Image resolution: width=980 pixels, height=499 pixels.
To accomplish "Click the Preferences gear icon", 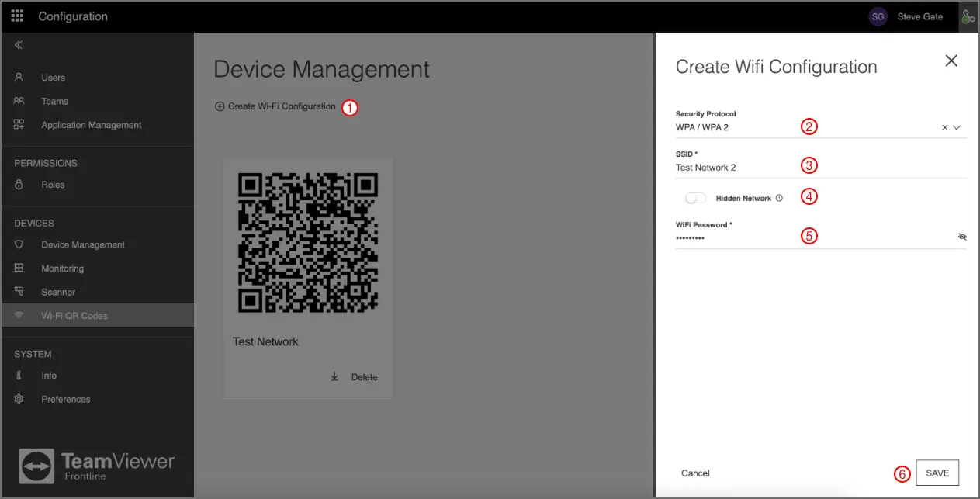I will click(x=19, y=399).
